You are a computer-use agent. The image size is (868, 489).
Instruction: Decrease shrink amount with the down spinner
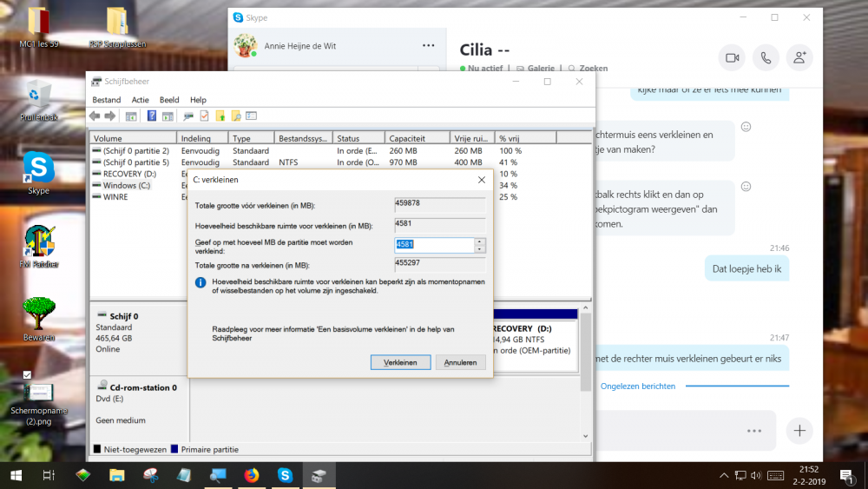(480, 249)
